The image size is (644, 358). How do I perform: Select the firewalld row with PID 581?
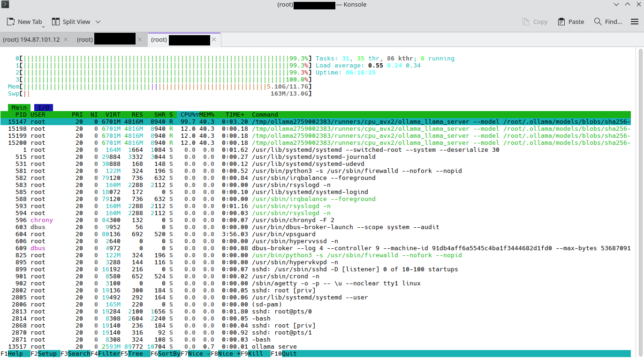coord(316,171)
